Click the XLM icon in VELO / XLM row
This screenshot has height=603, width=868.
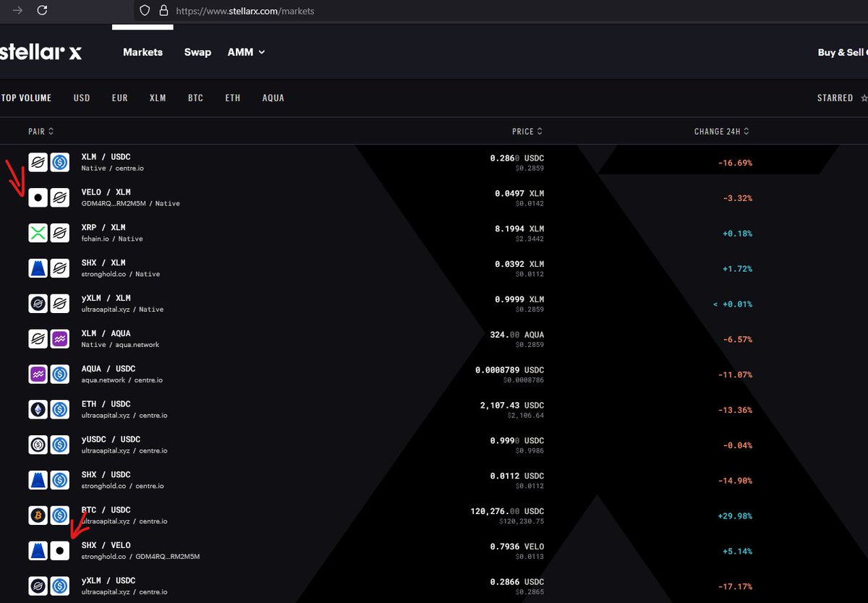pos(60,197)
